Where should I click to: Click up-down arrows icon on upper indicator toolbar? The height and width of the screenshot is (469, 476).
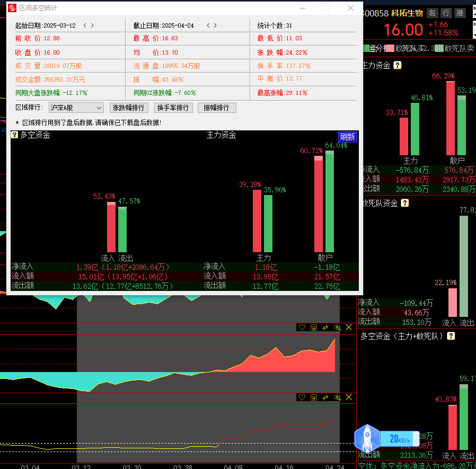(325, 327)
